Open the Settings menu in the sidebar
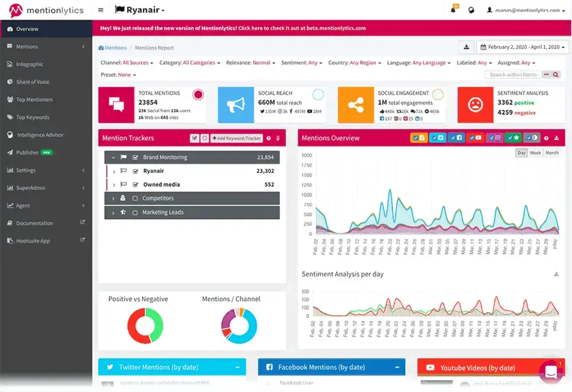572x392 pixels. click(24, 170)
